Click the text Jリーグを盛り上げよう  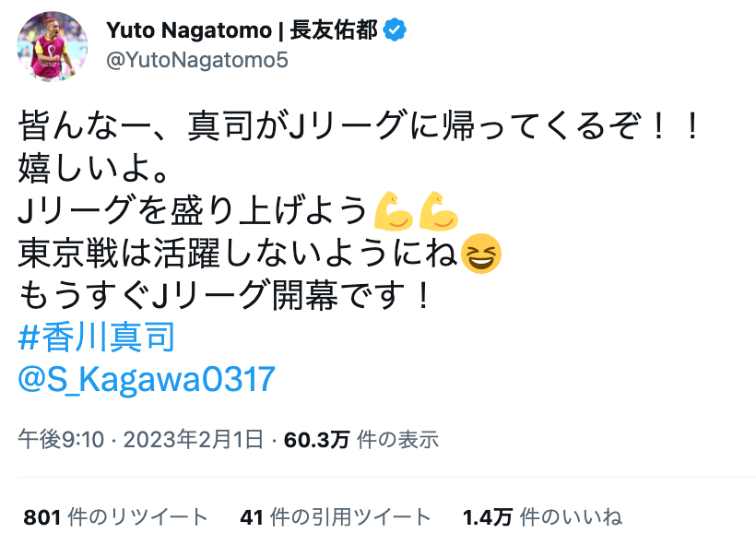pyautogui.click(x=194, y=211)
